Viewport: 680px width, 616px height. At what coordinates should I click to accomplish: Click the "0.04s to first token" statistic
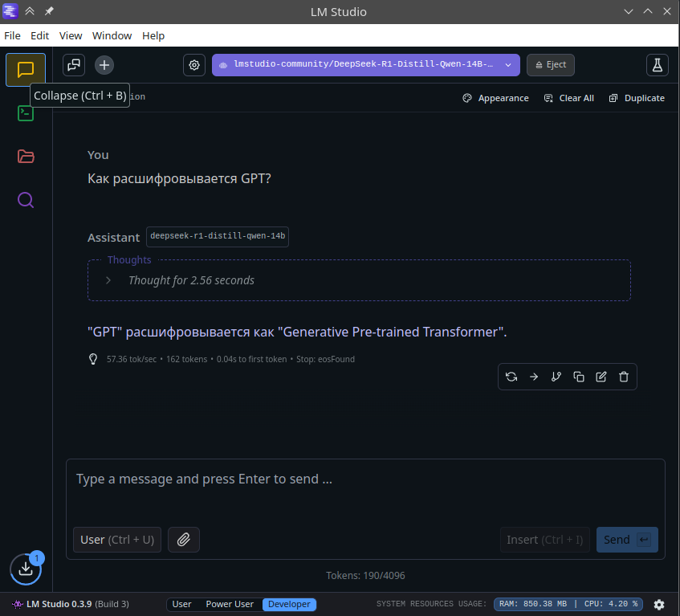(x=251, y=359)
